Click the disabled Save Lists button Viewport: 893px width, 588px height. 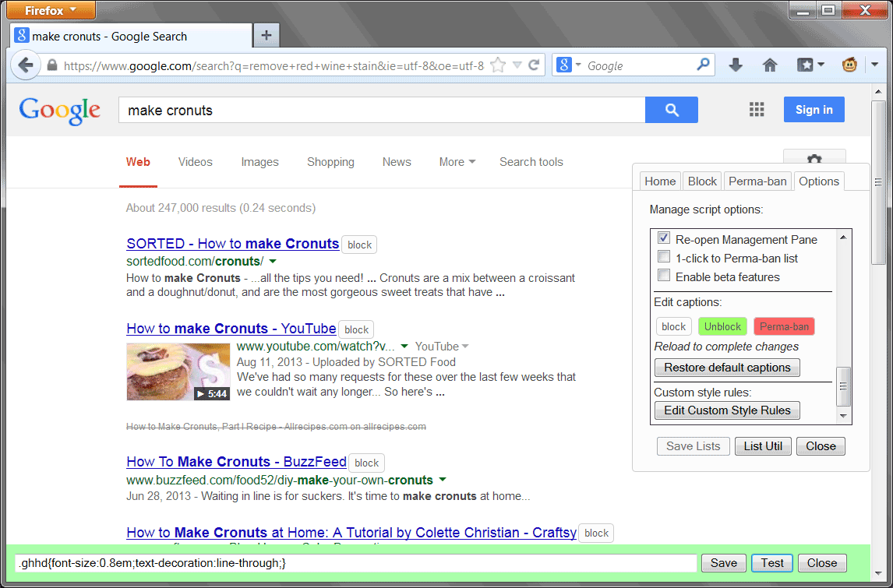tap(693, 446)
